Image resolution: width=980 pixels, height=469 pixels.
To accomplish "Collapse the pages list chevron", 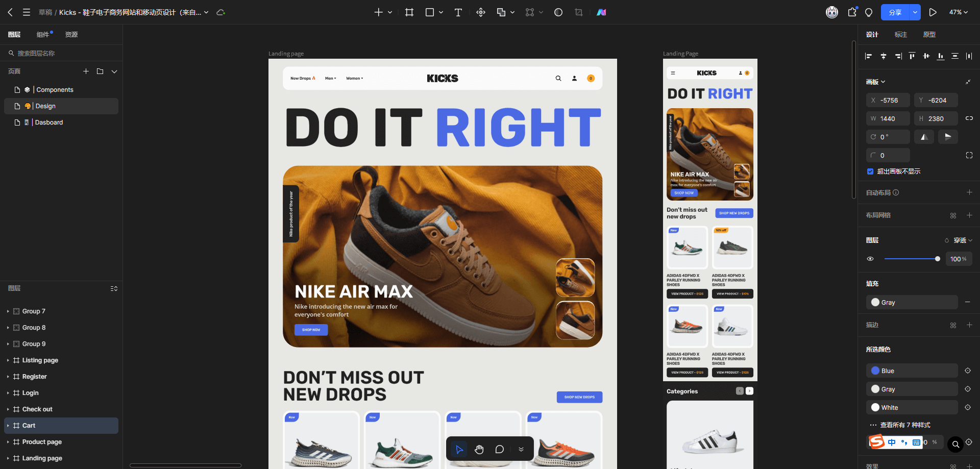I will click(114, 71).
